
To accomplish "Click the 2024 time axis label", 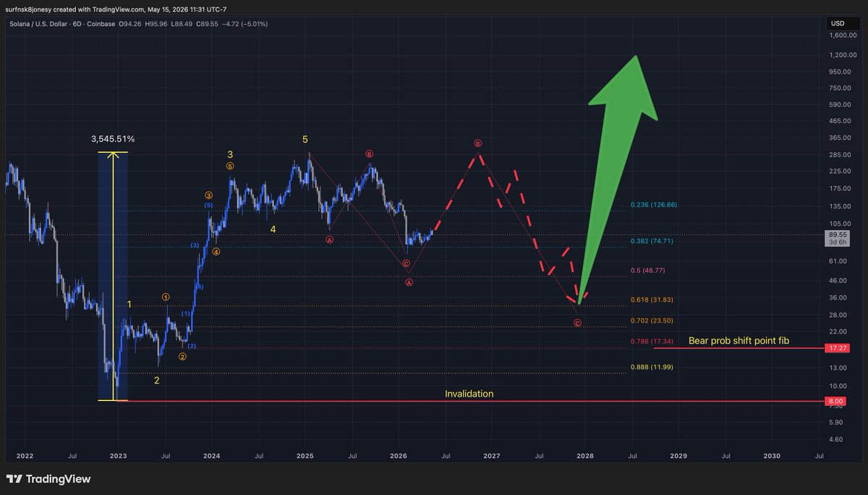I will click(x=212, y=456).
